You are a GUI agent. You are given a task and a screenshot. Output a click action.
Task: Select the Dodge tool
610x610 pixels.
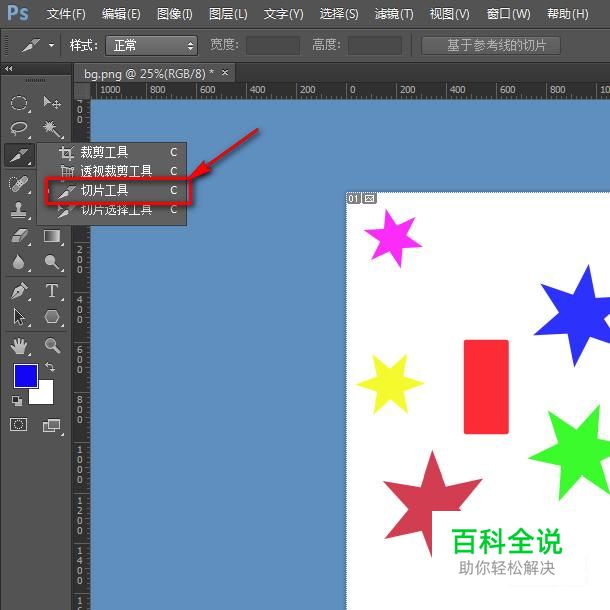pyautogui.click(x=52, y=262)
